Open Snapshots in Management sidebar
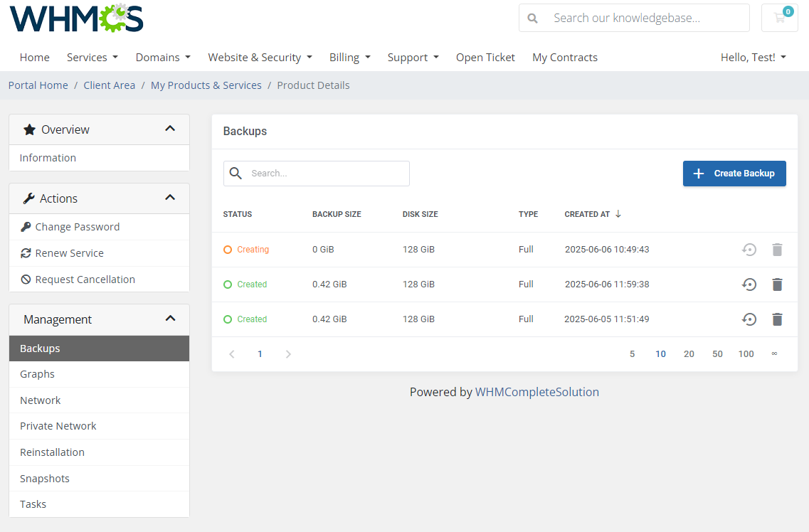 pos(45,479)
